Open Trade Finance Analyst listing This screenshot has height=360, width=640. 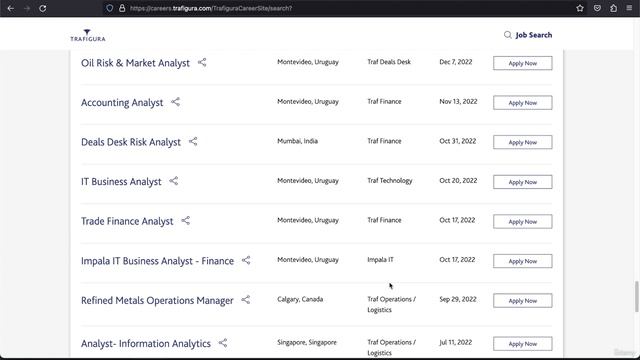(127, 221)
